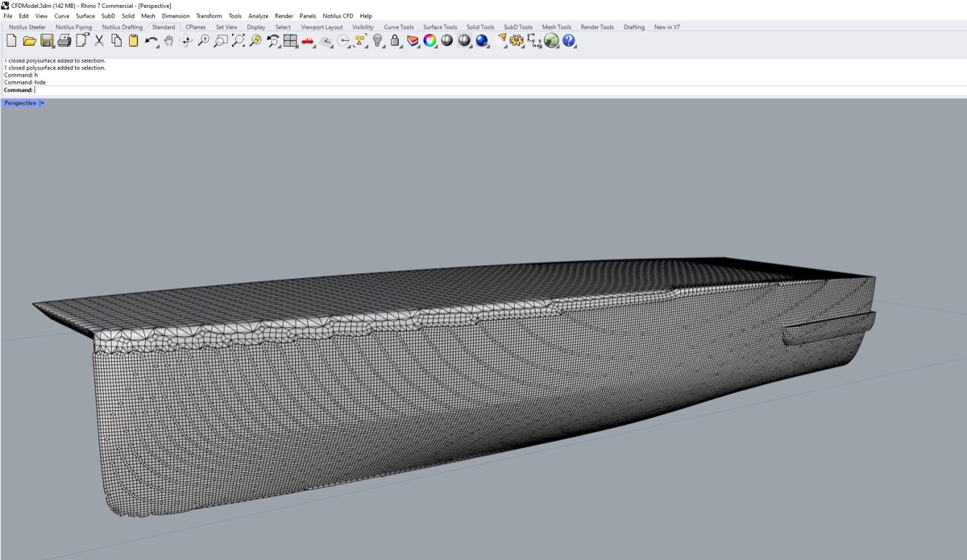Open the View menu
967x560 pixels.
[41, 16]
